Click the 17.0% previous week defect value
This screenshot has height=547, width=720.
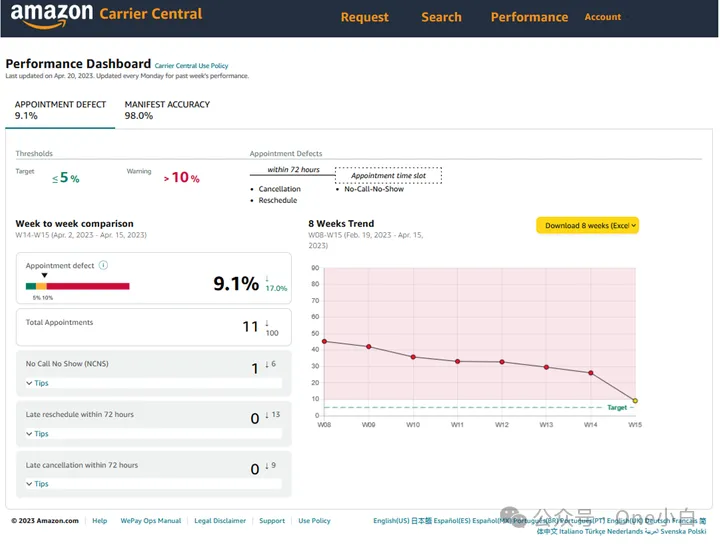[276, 288]
